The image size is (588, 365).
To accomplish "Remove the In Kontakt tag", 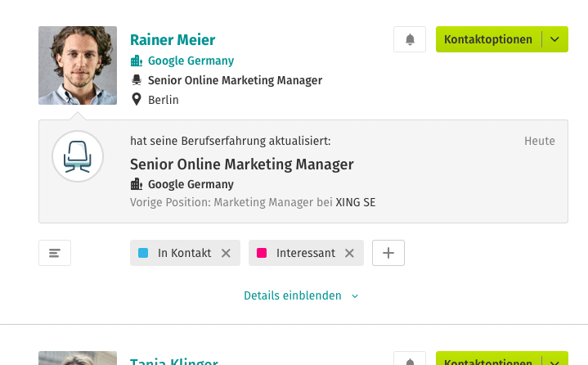I will point(226,253).
